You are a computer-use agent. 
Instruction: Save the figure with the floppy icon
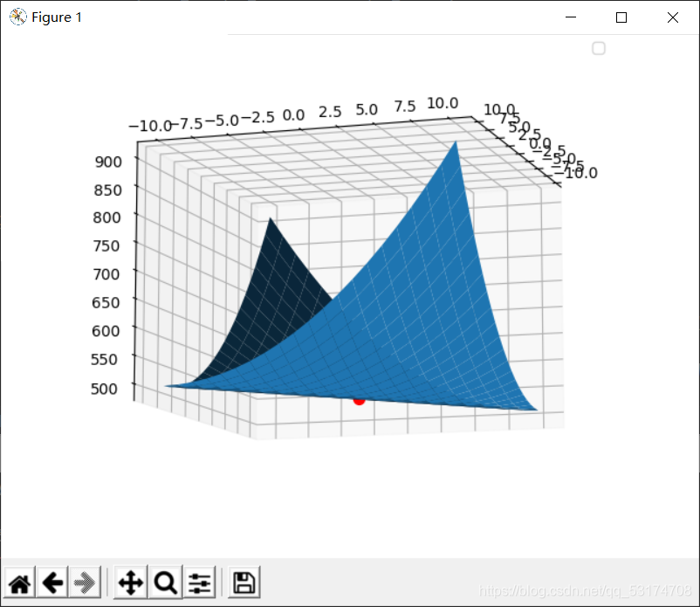[244, 583]
